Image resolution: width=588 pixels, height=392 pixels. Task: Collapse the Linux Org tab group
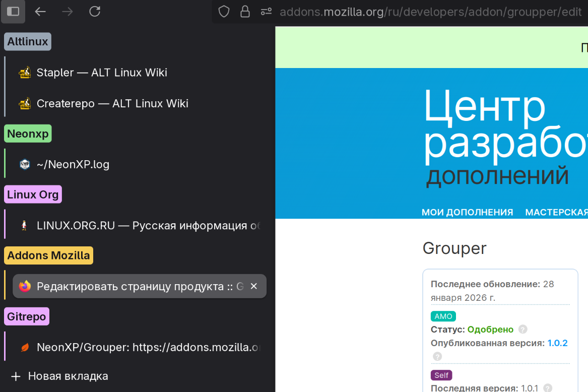tap(33, 194)
